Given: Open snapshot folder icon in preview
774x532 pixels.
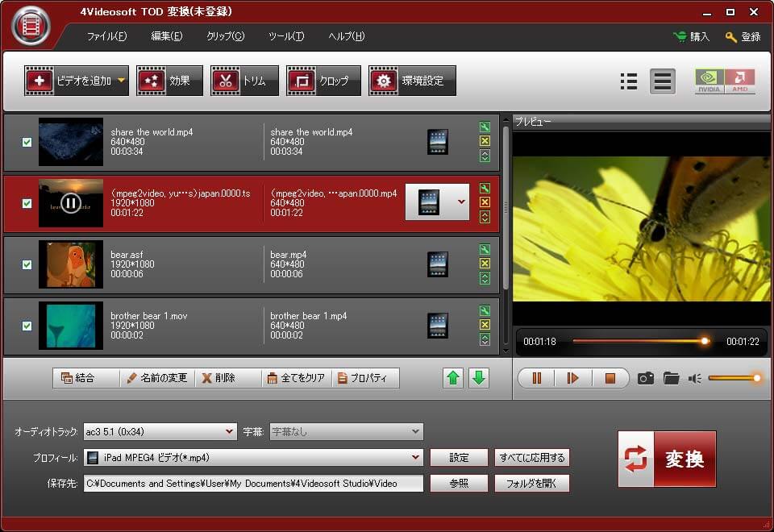Looking at the screenshot, I should (671, 379).
